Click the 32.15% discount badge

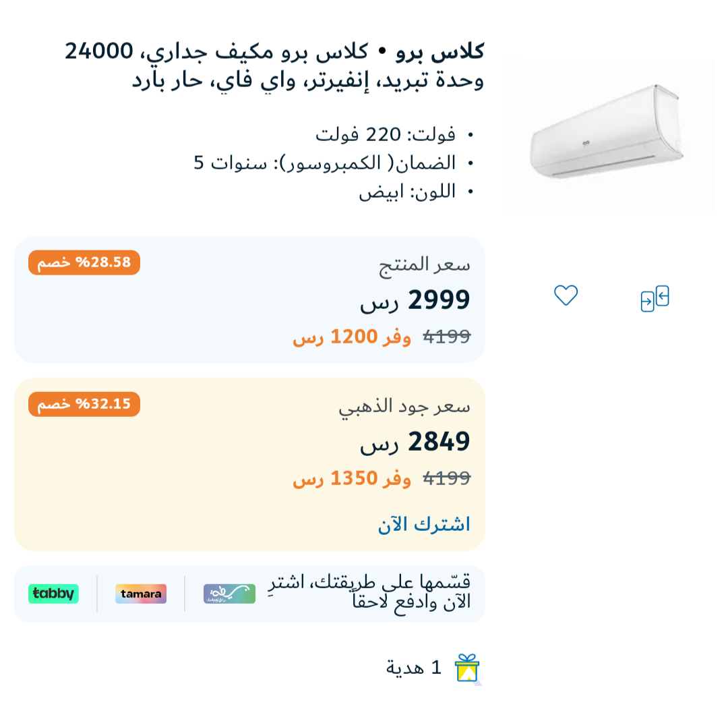coord(84,404)
